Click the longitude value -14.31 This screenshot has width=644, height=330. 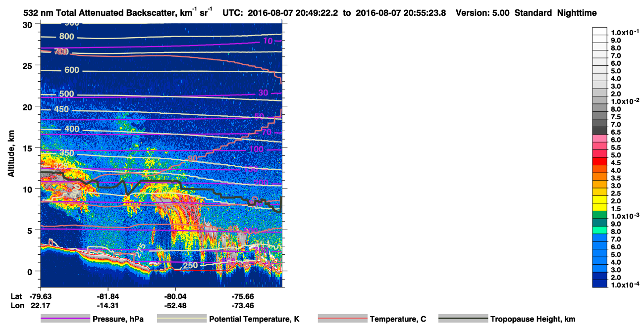pyautogui.click(x=108, y=305)
